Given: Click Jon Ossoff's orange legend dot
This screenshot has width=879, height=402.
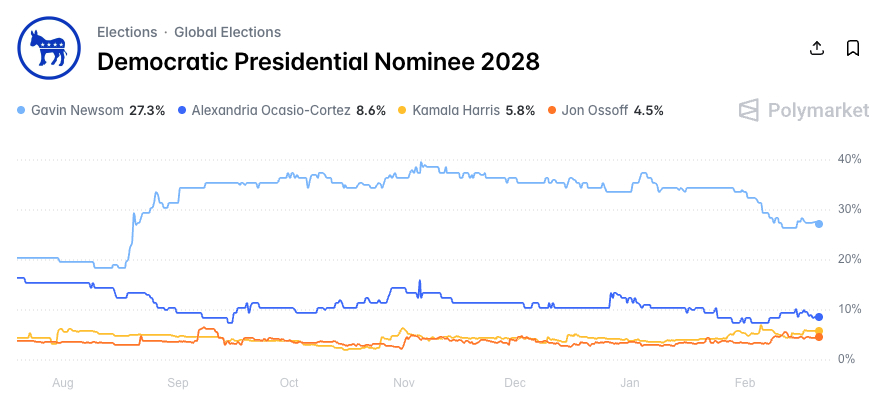Looking at the screenshot, I should [x=552, y=111].
